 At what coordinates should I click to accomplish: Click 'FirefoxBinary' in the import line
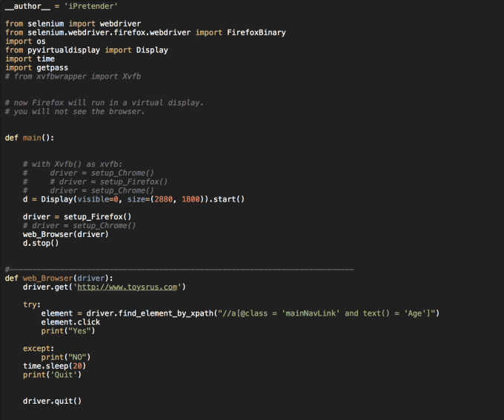256,33
